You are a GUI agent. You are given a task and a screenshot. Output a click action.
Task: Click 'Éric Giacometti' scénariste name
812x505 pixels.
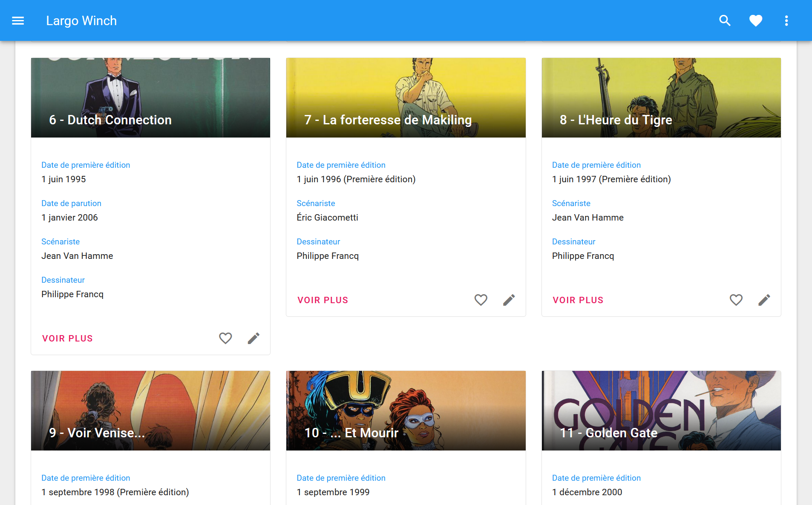tap(327, 218)
